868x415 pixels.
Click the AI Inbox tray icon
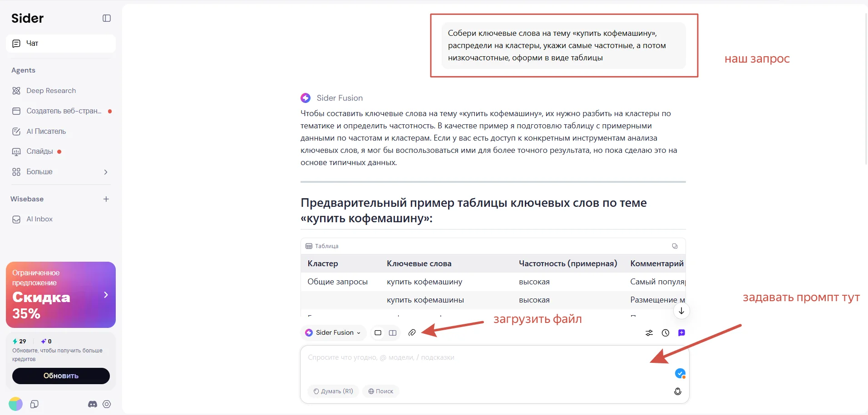pyautogui.click(x=16, y=219)
